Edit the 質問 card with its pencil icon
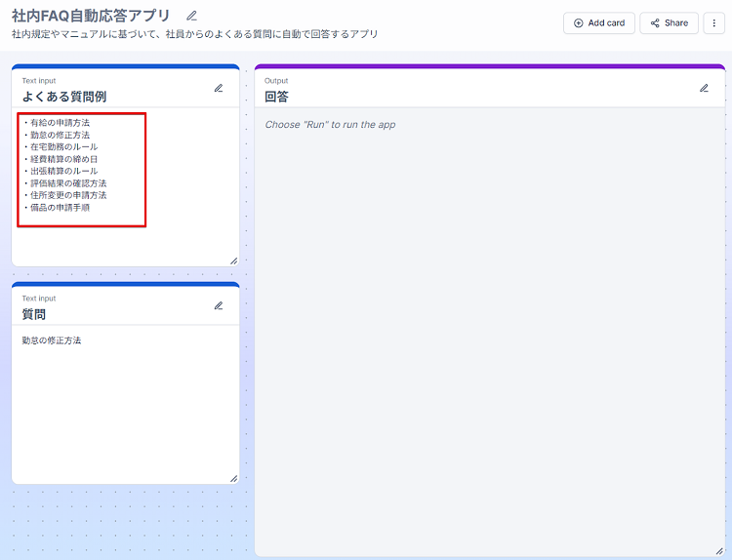Image resolution: width=732 pixels, height=560 pixels. coord(219,305)
